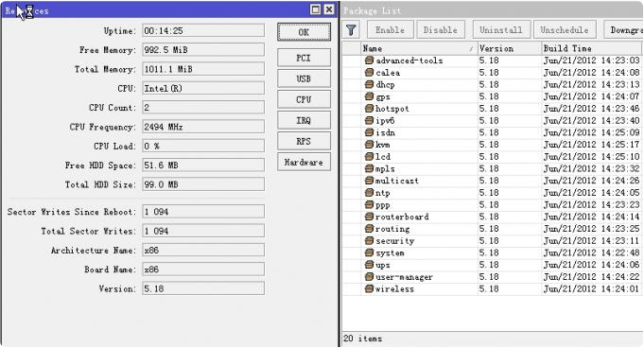Viewport: 644px width, 348px height.
Task: Open the package list filter funnel icon
Action: pyautogui.click(x=351, y=30)
